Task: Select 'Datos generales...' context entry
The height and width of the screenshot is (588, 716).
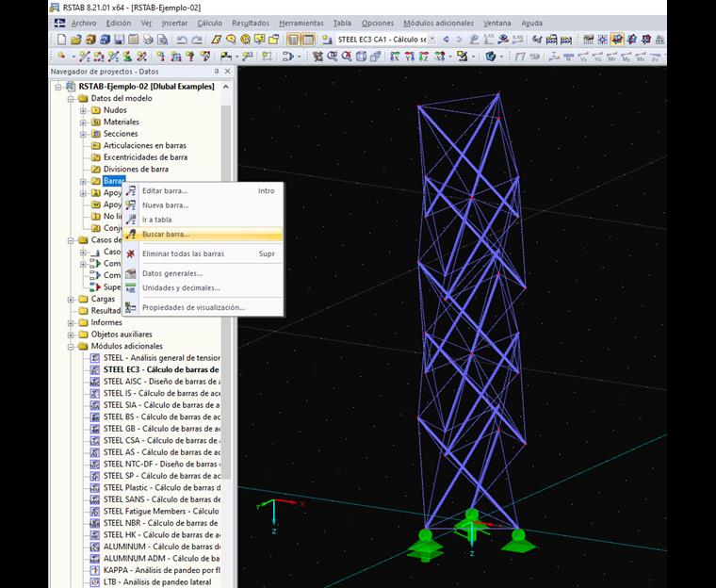Action: (203, 273)
